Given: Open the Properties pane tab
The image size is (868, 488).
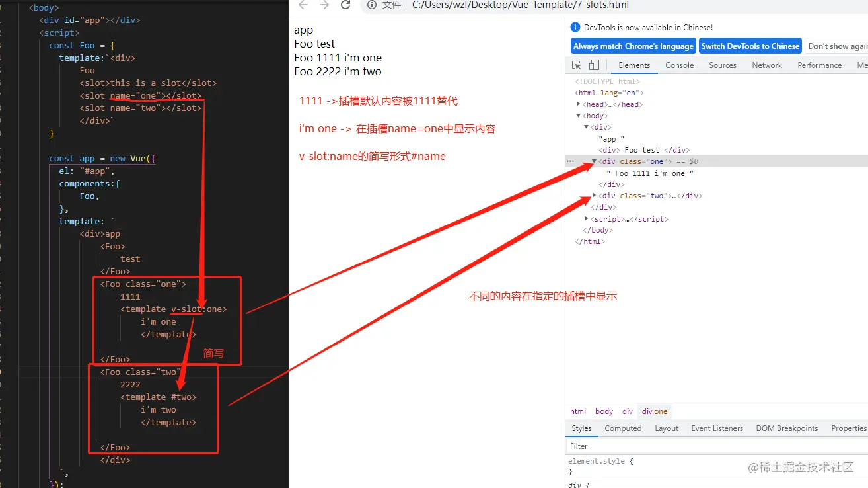Looking at the screenshot, I should (849, 428).
